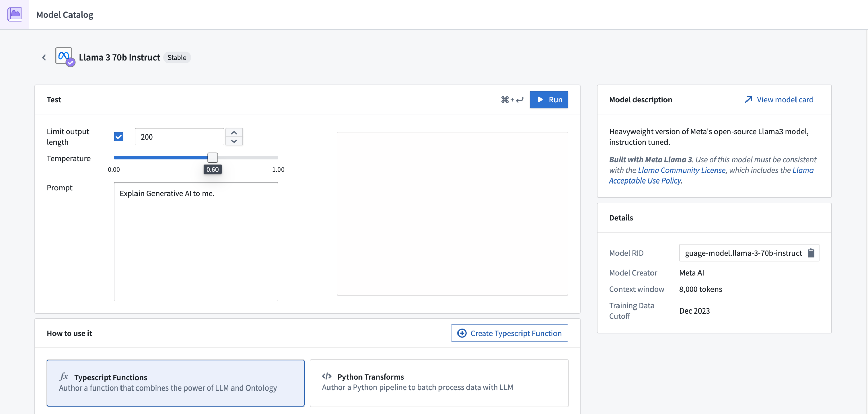
Task: Click the Stable status badge
Action: (177, 58)
